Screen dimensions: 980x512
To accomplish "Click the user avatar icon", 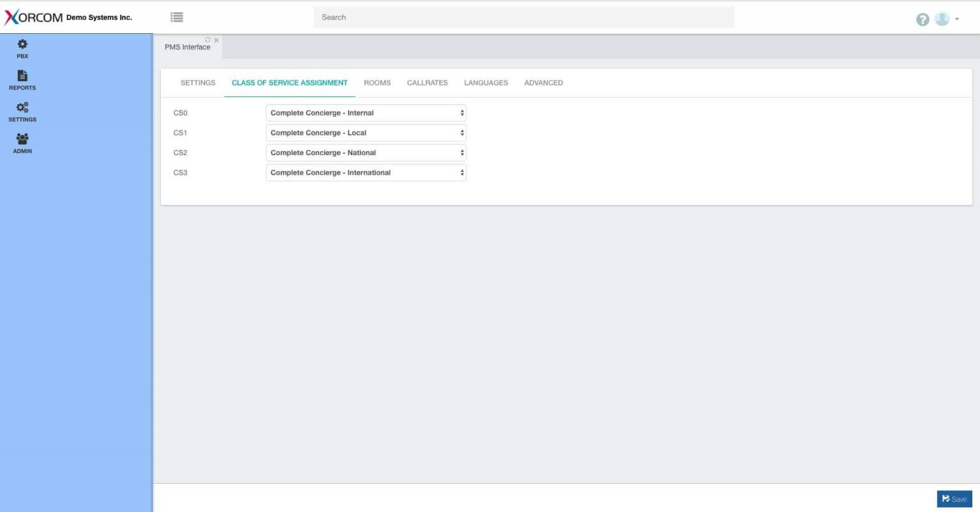I will tap(942, 19).
